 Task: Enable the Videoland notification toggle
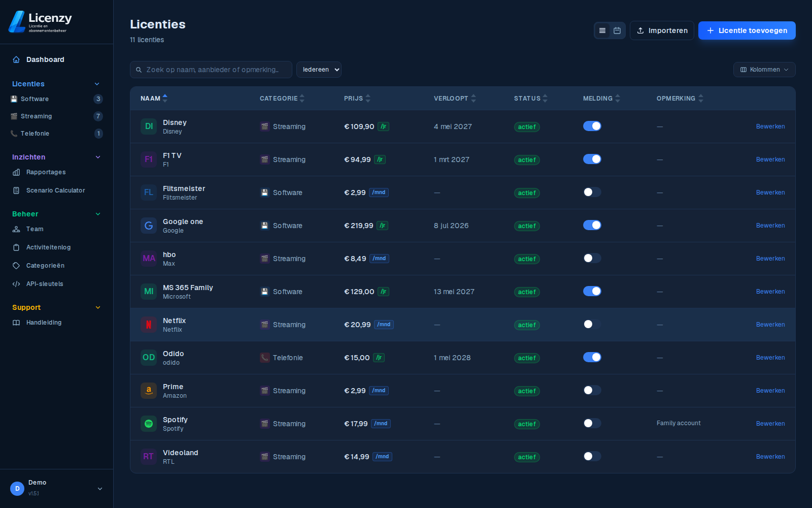[x=592, y=456]
